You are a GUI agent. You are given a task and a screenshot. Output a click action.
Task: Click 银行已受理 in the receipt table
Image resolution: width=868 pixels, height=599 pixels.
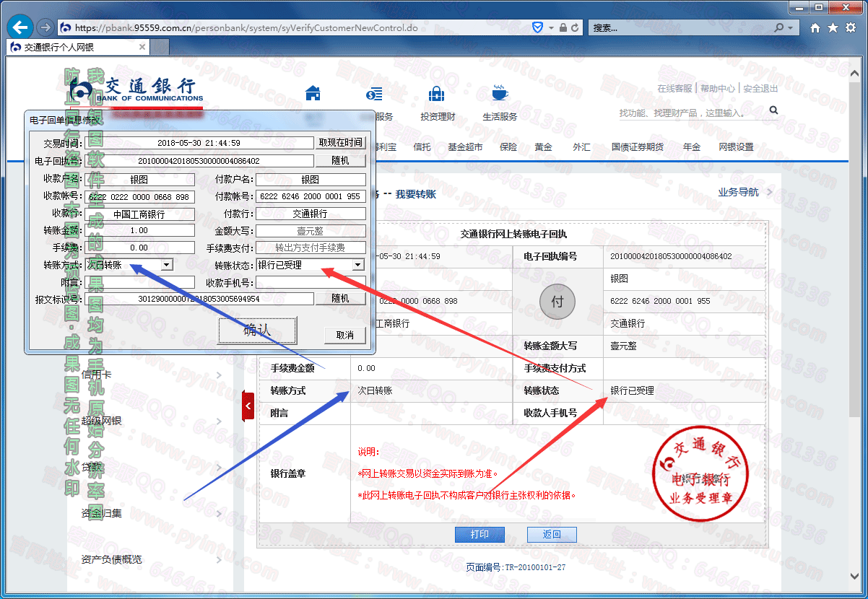[x=632, y=390]
